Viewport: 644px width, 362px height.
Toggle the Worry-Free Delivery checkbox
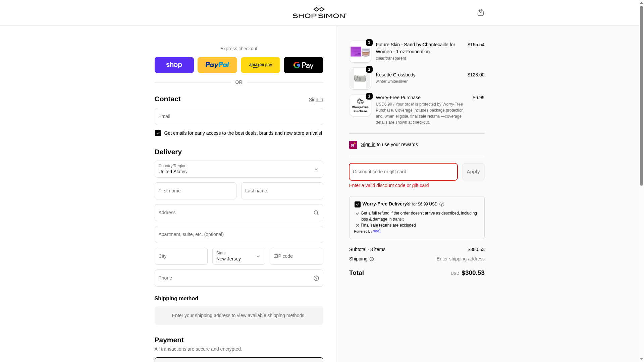click(358, 204)
